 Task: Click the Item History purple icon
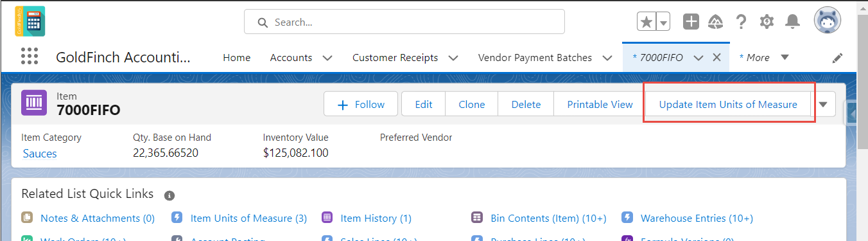click(x=327, y=218)
